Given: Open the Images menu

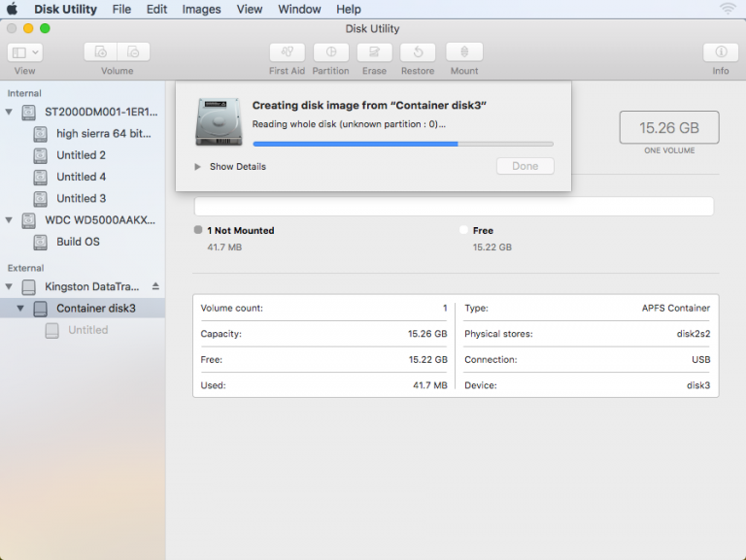Looking at the screenshot, I should point(201,9).
